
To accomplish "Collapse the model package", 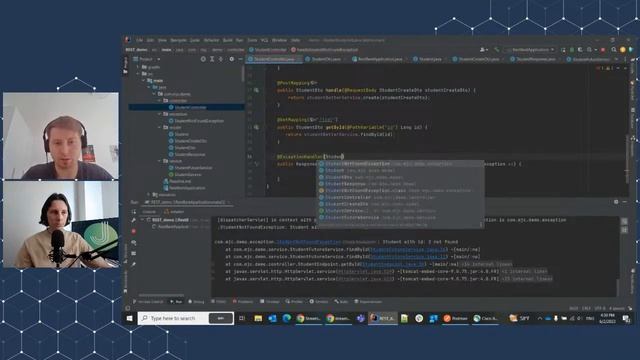I will click(160, 127).
